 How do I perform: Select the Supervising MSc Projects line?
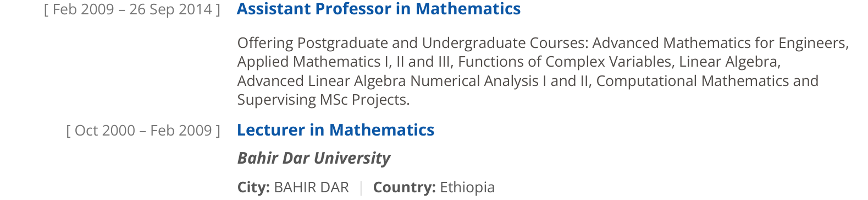point(323,100)
